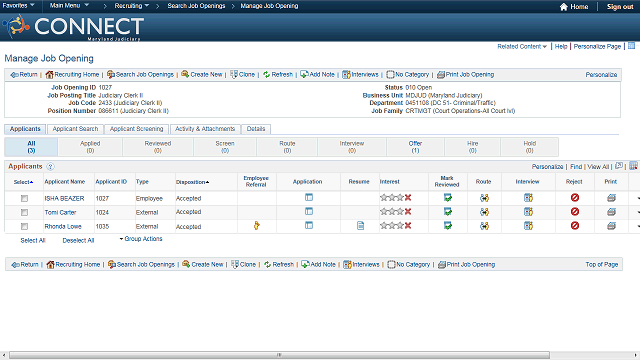Click top toolbar Search Job Openings
The height and width of the screenshot is (360, 640).
(140, 75)
